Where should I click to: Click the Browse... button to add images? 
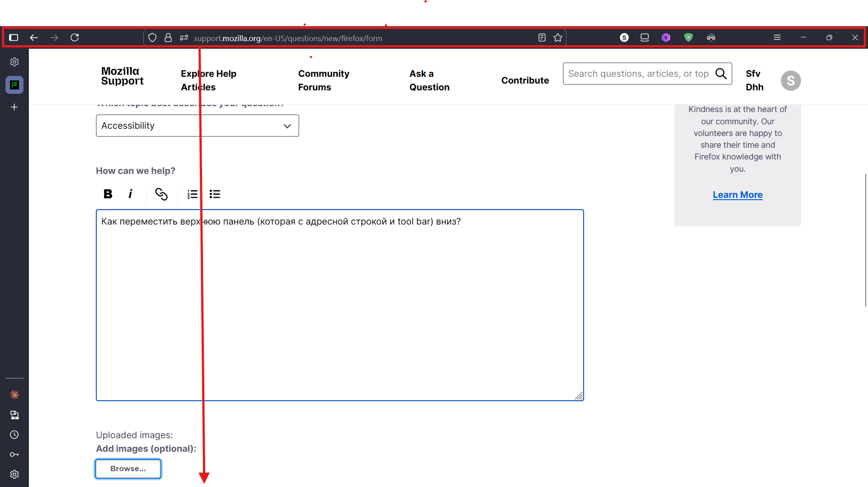coord(128,468)
